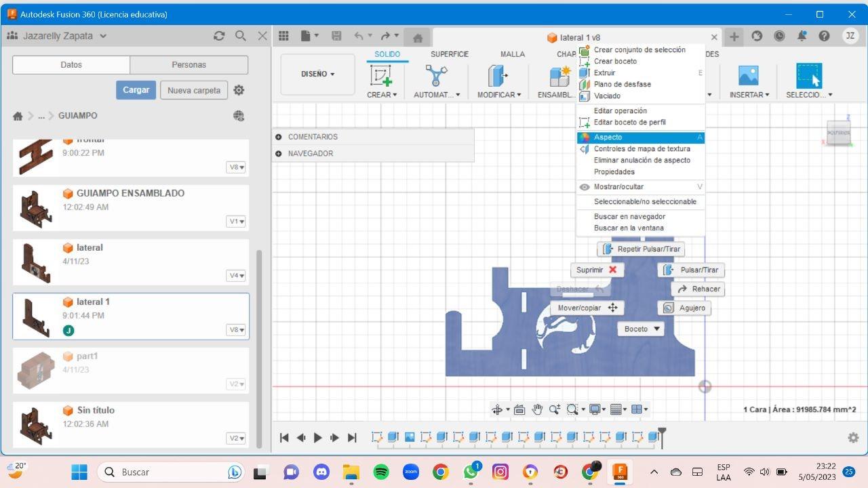The width and height of the screenshot is (868, 488).
Task: Open the DISEÑO workspace dropdown
Action: (318, 75)
